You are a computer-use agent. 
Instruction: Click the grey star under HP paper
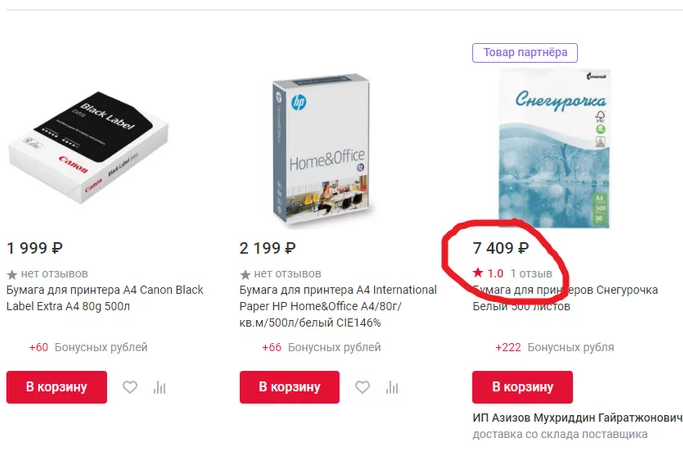click(x=245, y=273)
